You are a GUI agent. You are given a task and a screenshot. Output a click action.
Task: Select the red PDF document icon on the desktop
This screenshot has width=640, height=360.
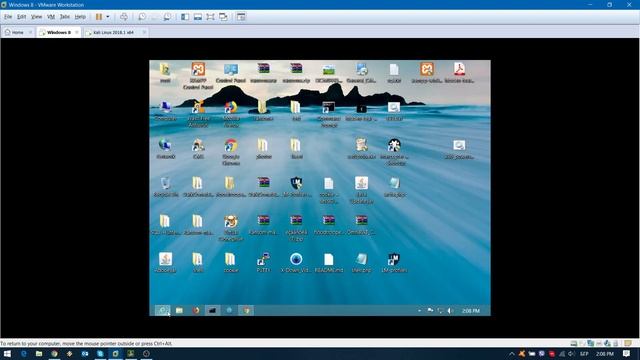459,73
